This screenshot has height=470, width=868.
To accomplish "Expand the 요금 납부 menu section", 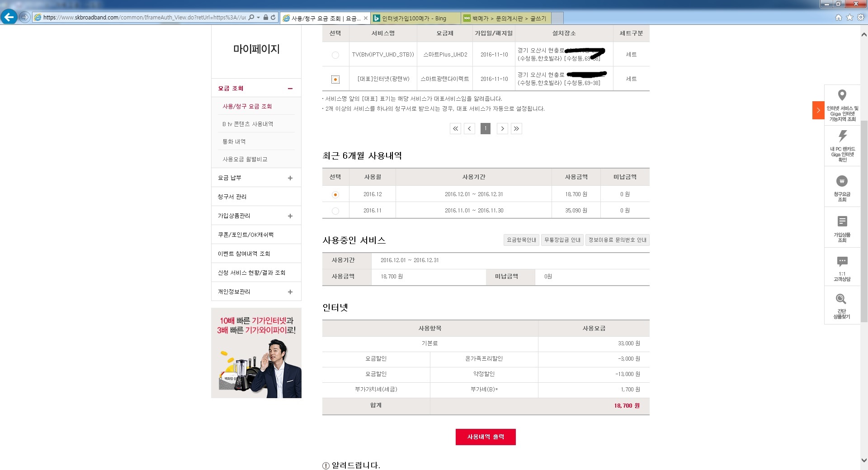I will coord(290,178).
